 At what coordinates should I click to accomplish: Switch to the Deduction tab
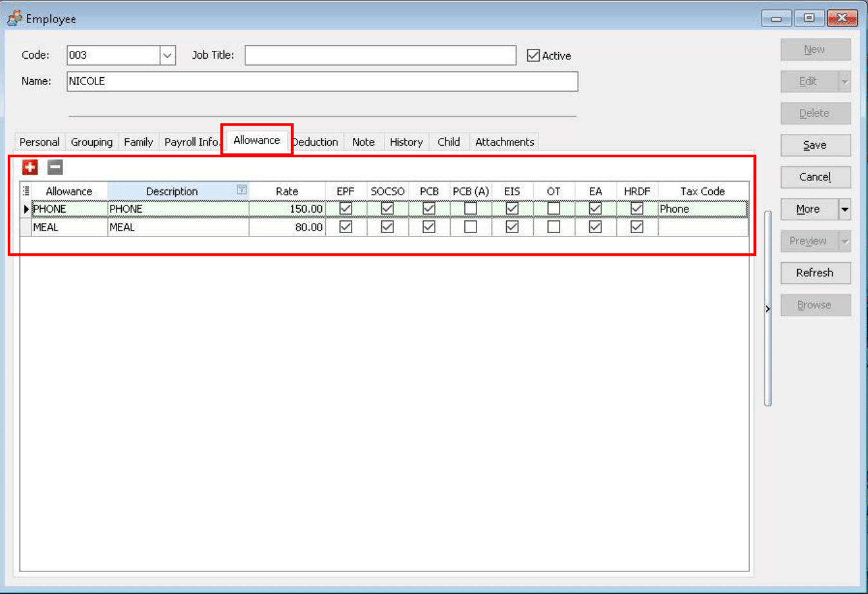[x=317, y=142]
